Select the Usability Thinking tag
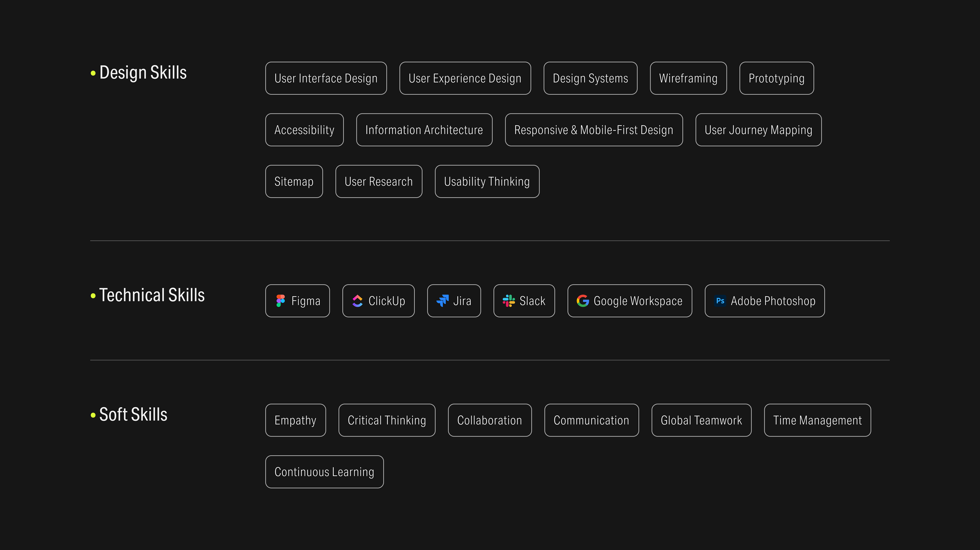 pyautogui.click(x=487, y=182)
